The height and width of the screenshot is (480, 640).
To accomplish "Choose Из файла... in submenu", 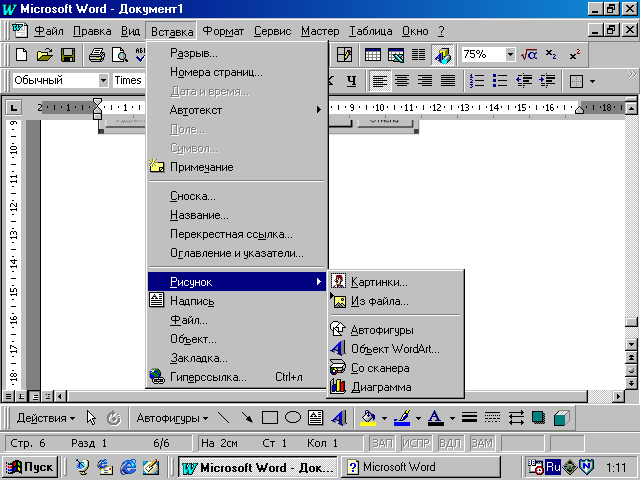I will (396, 302).
